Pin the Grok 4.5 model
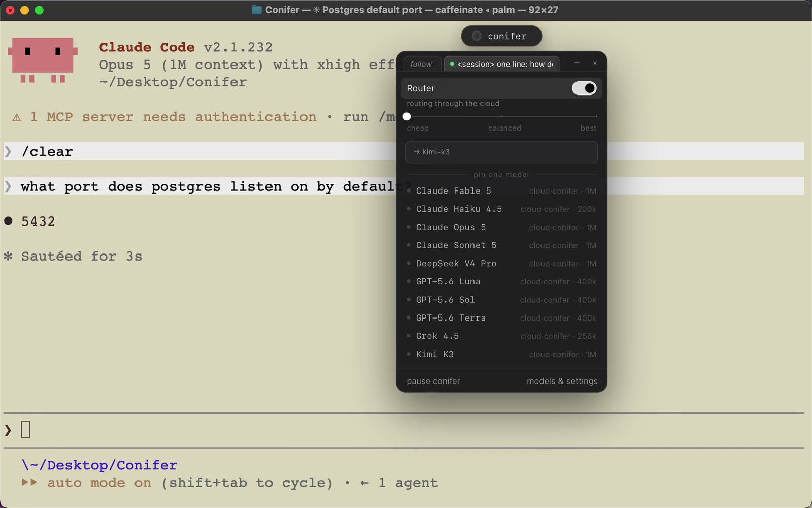 (x=501, y=336)
